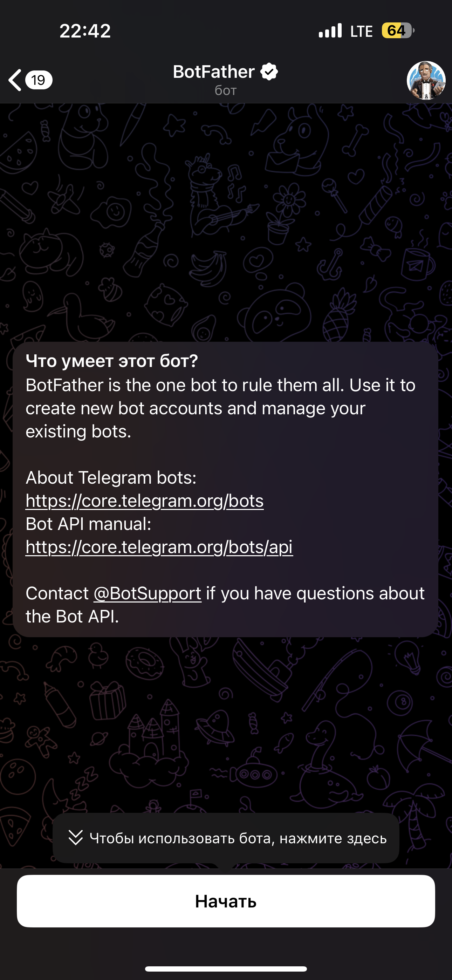The width and height of the screenshot is (452, 980).
Task: Tap the verified checkmark badge next to BotFather
Action: coord(269,72)
